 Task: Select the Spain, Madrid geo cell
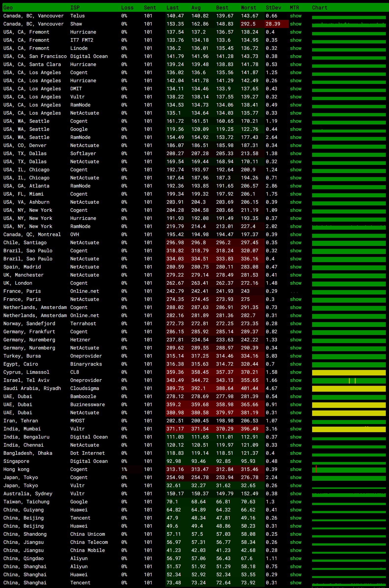pos(22,267)
